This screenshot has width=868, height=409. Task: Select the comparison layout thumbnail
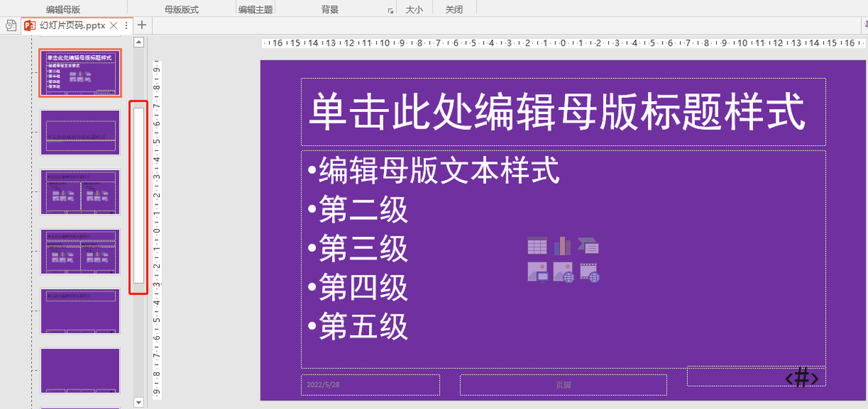(80, 251)
